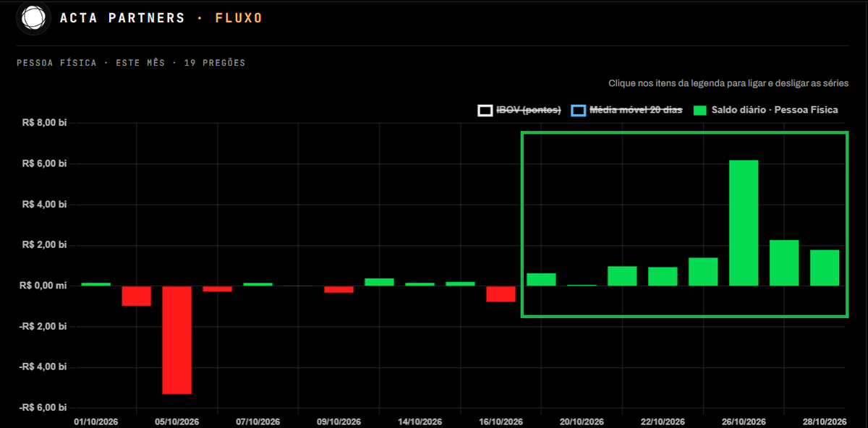Click the 20/10/2026 date label

pos(582,421)
